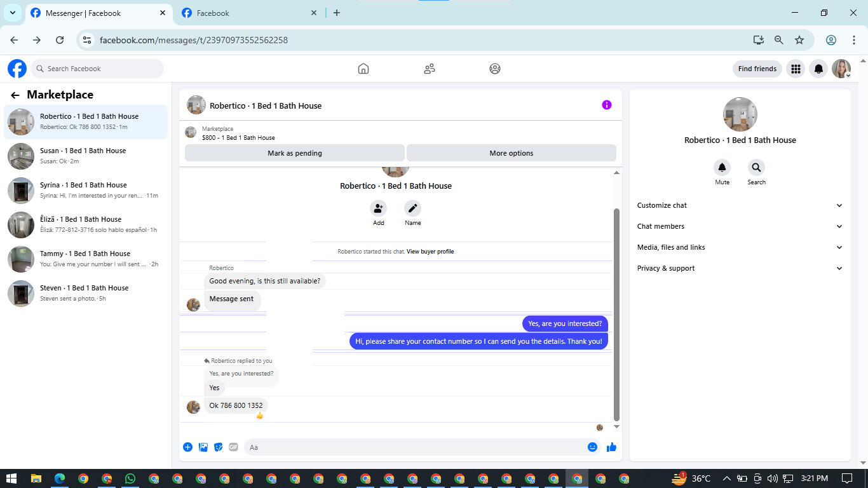Screen dimensions: 868x488
Task: Select the Robertico conversation in list
Action: pyautogui.click(x=86, y=121)
